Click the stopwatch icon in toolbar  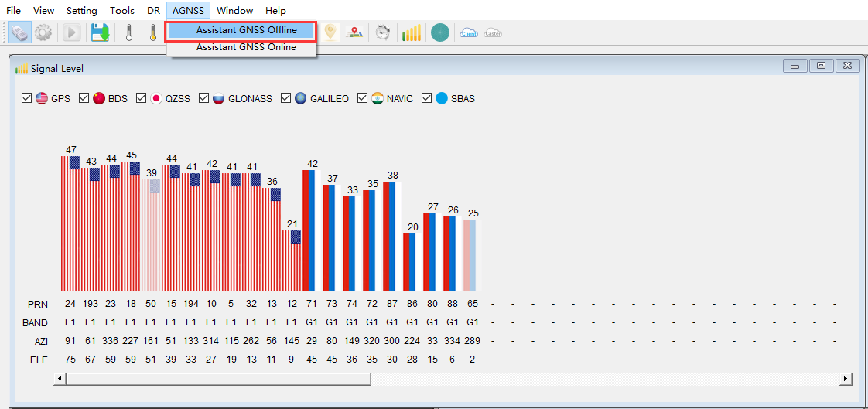click(382, 32)
